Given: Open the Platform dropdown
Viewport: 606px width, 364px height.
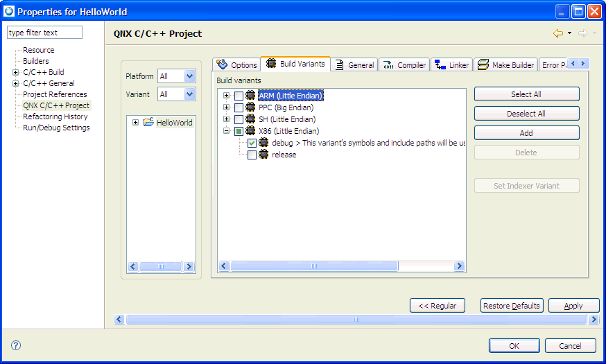Looking at the screenshot, I should [189, 76].
